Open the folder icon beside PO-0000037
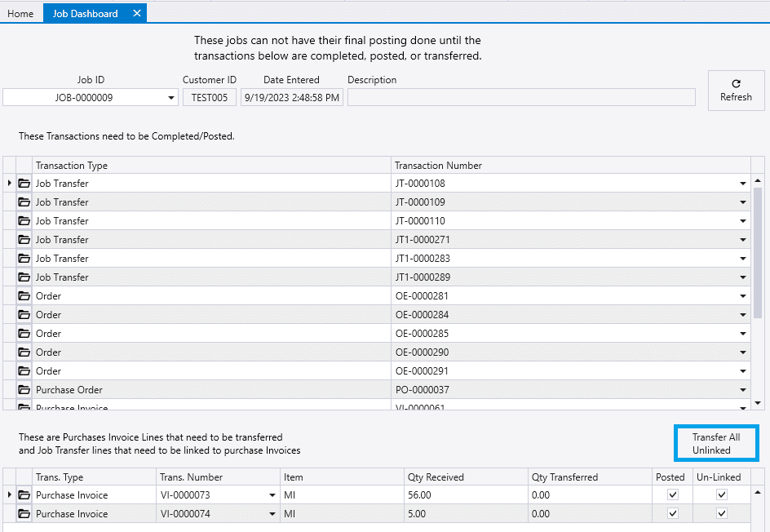This screenshot has width=770, height=532. [24, 389]
